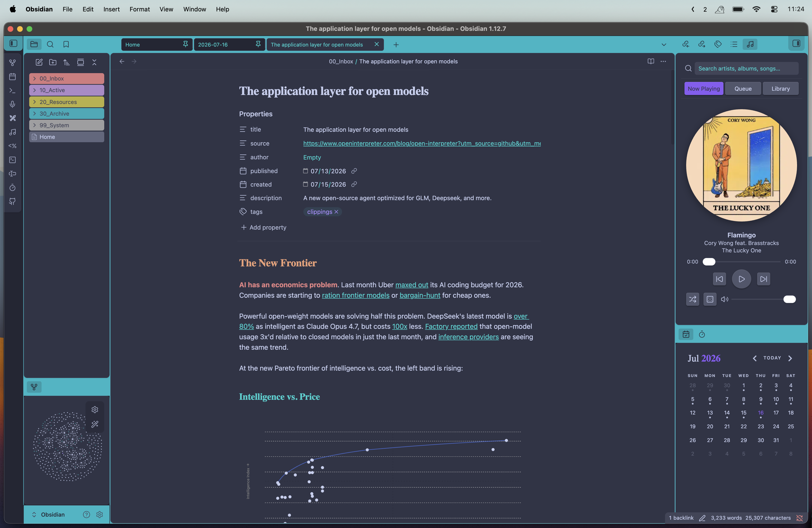Open the help icon
The height and width of the screenshot is (528, 812).
[87, 514]
